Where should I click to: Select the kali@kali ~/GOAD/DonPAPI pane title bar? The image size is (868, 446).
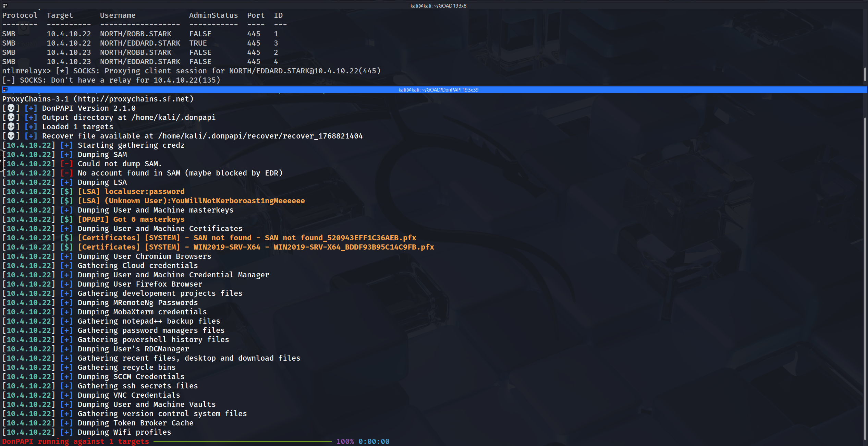(438, 89)
